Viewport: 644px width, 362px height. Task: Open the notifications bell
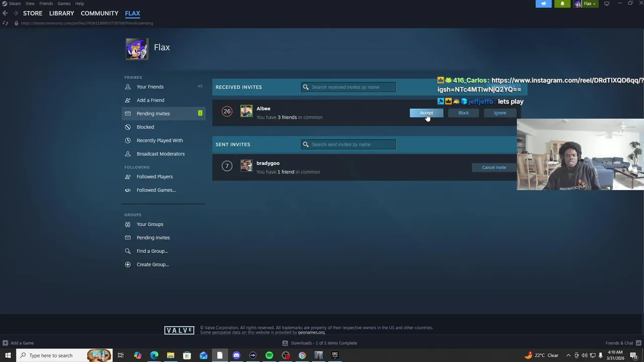click(x=562, y=4)
